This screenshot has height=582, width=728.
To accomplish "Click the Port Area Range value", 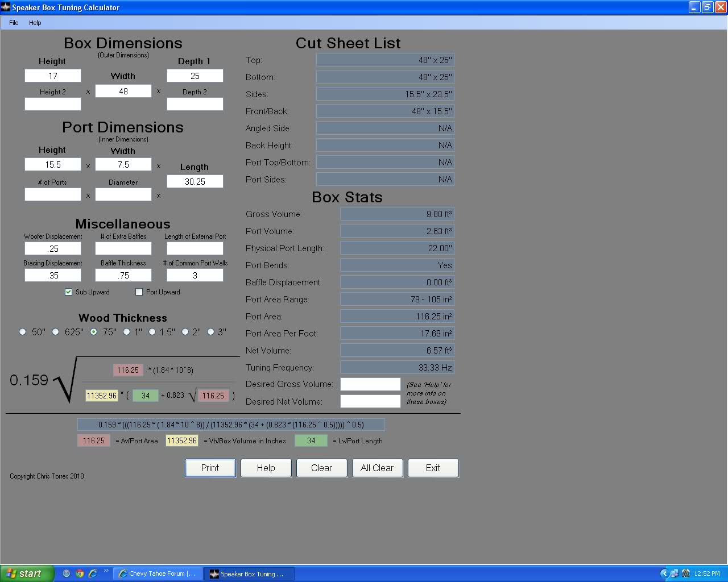I will tap(397, 299).
